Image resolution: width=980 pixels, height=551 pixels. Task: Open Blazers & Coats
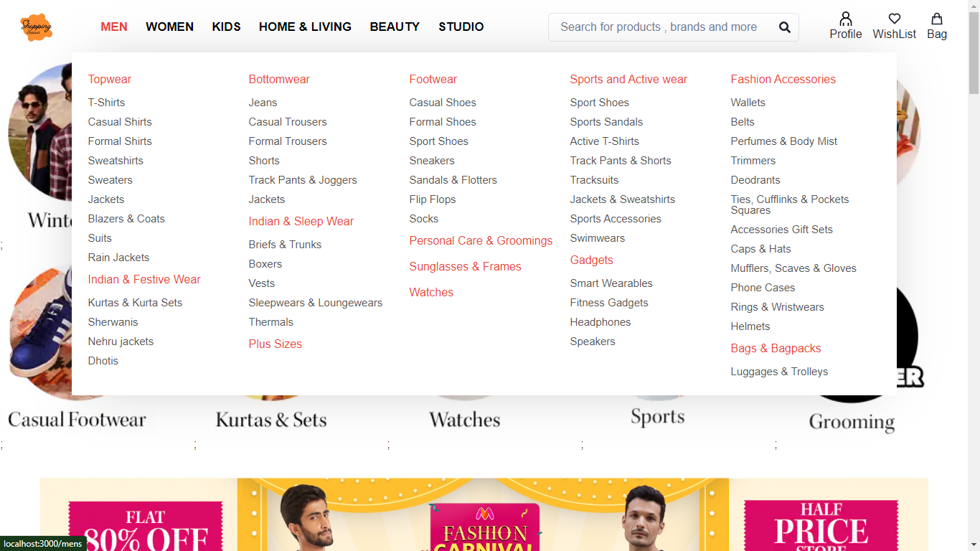click(x=126, y=219)
